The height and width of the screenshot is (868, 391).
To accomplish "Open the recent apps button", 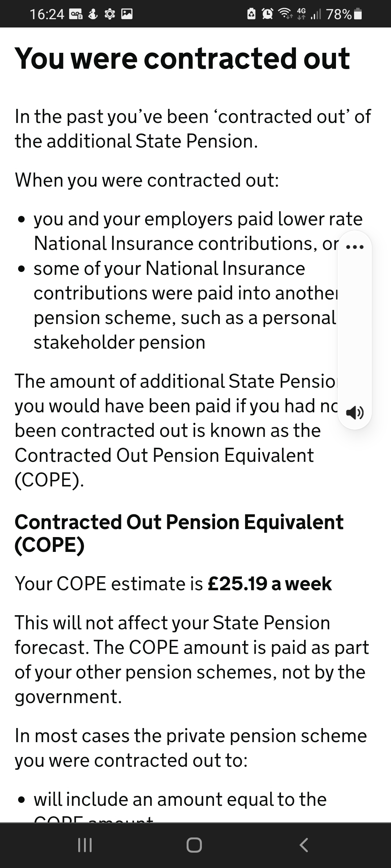I will pyautogui.click(x=85, y=845).
